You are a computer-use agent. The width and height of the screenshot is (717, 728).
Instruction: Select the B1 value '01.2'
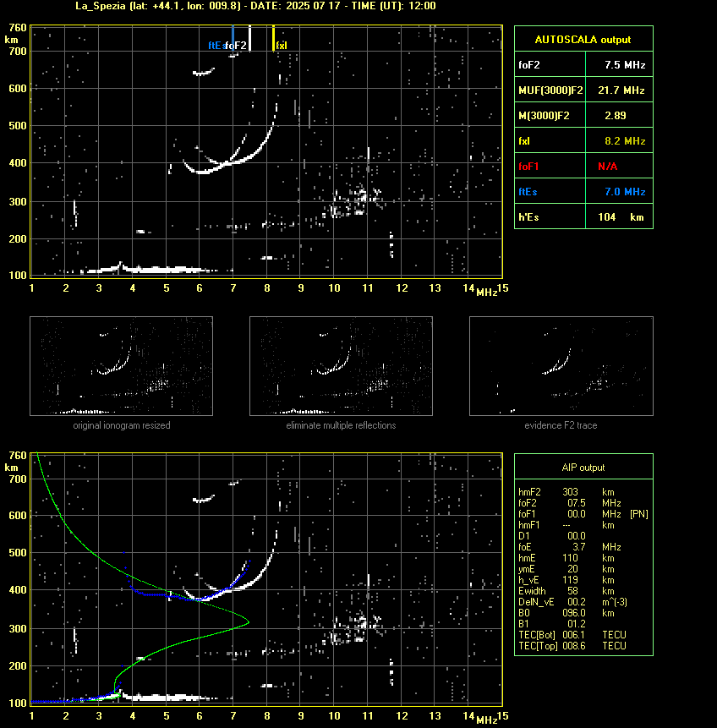point(577,624)
